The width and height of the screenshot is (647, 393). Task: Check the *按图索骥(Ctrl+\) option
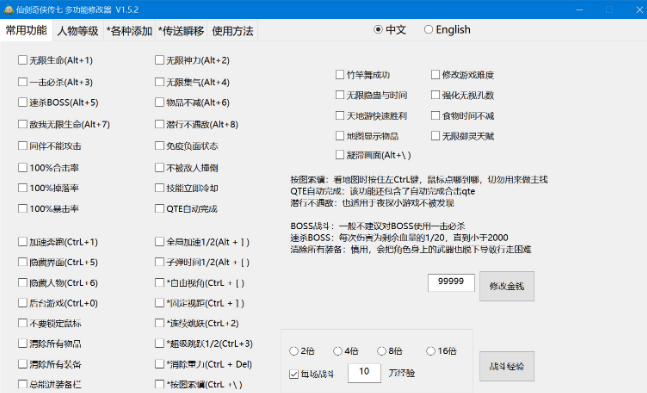(x=160, y=384)
